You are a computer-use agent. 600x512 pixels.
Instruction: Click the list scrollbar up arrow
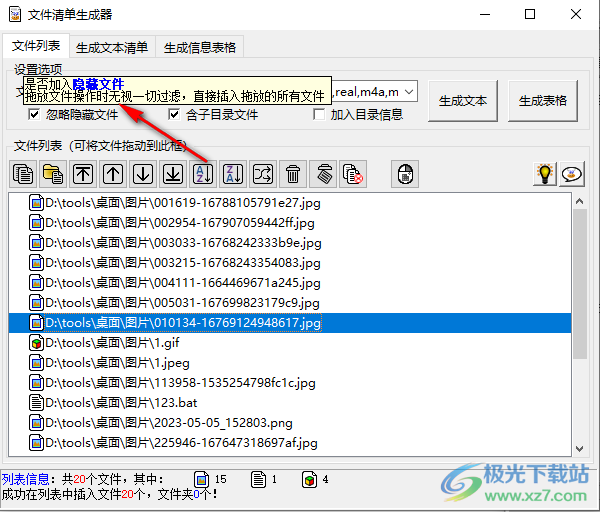579,201
